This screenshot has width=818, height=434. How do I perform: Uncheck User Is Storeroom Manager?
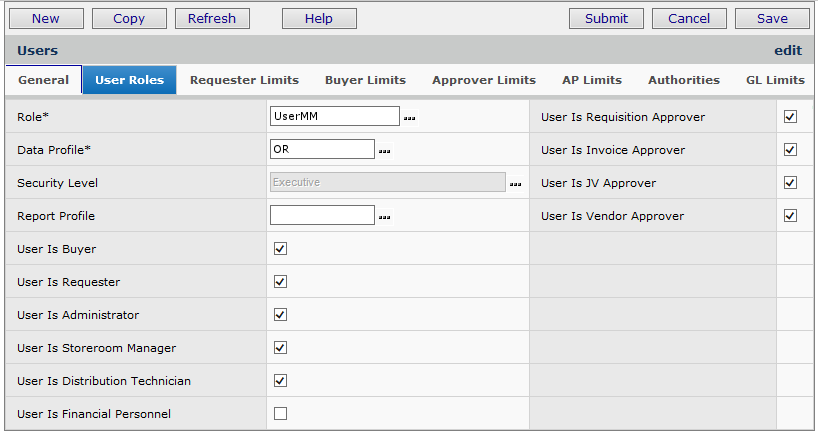pos(280,348)
